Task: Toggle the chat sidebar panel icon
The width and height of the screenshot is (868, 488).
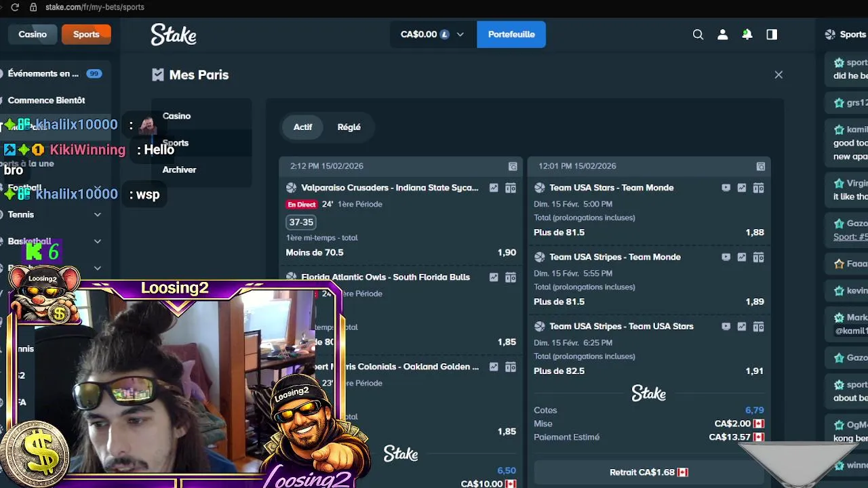Action: click(x=772, y=35)
